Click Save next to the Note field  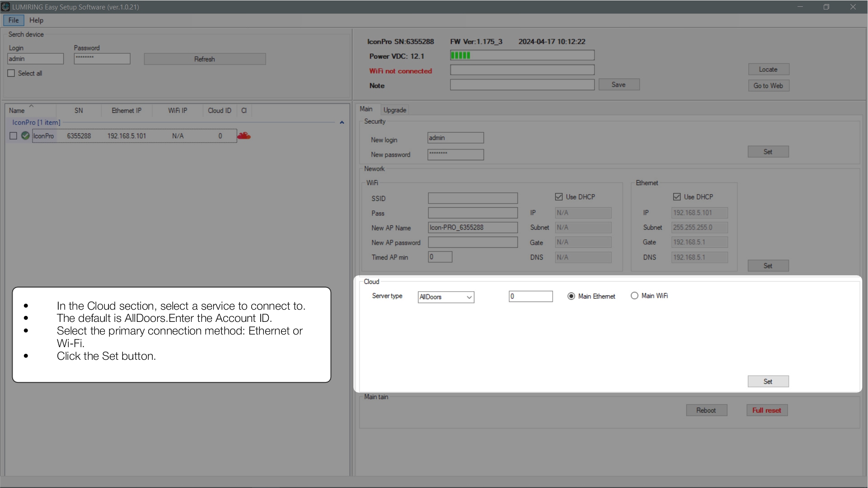tap(619, 85)
